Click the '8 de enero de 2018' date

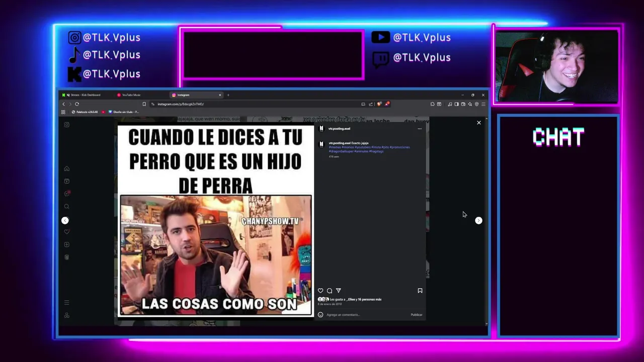(x=330, y=304)
